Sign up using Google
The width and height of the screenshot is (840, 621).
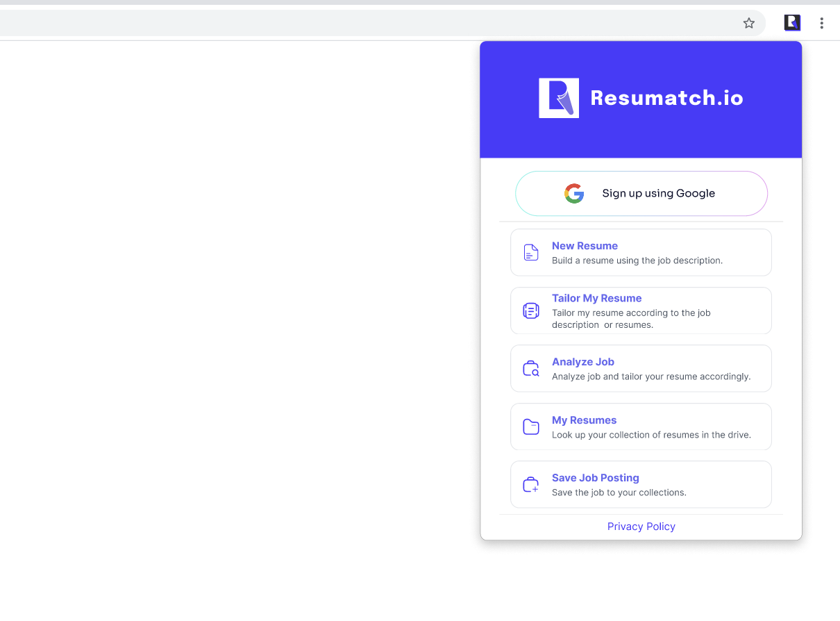(x=641, y=194)
